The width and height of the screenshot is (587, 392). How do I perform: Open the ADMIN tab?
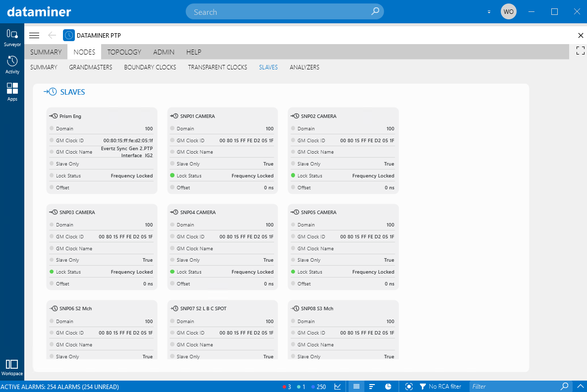pyautogui.click(x=164, y=52)
